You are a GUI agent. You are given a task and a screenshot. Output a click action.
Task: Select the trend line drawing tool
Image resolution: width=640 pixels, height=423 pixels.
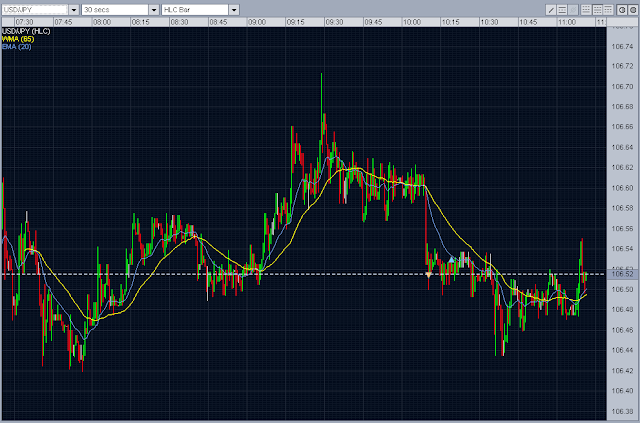(x=551, y=10)
